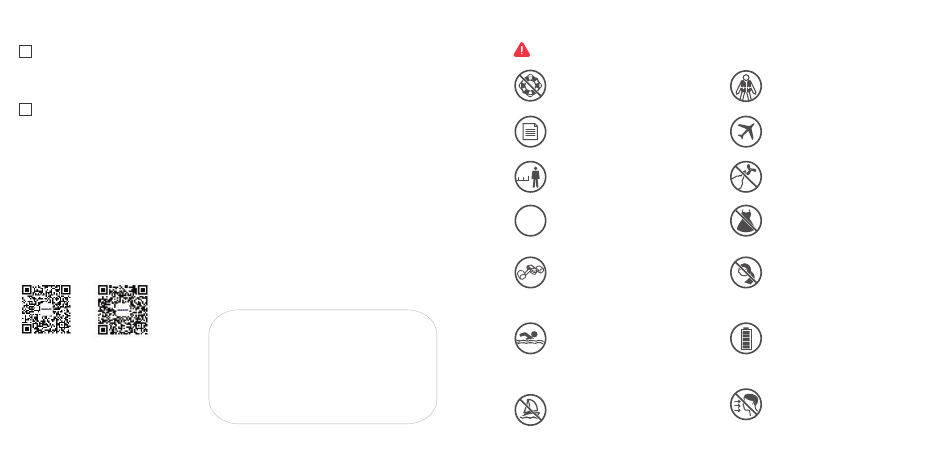Select the crossed-out head profile icon
This screenshot has height=457, width=950.
[746, 273]
